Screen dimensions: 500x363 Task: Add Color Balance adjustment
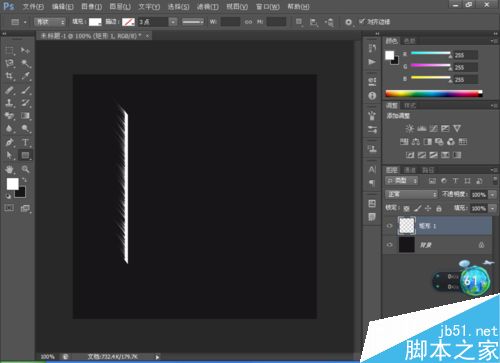416,142
